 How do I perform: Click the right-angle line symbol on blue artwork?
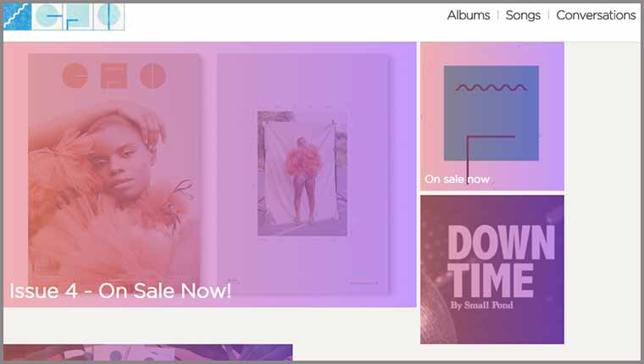491,154
